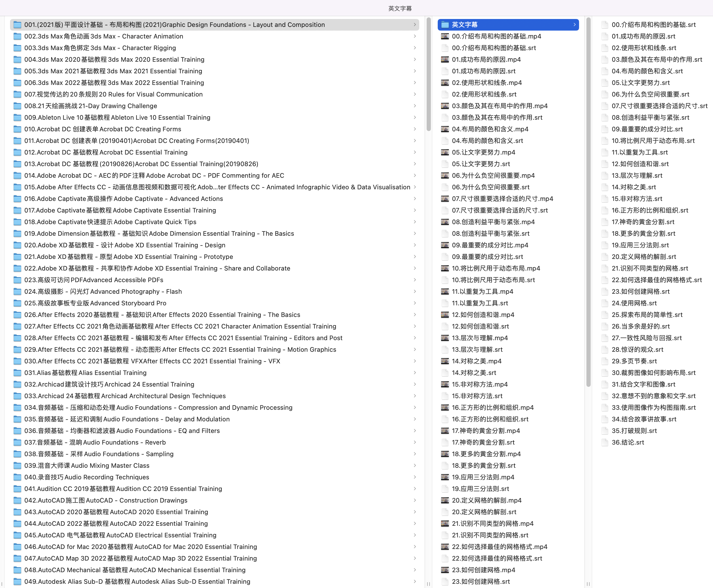
Task: Select file 23.如何创建网格.mp4
Action: click(508, 570)
